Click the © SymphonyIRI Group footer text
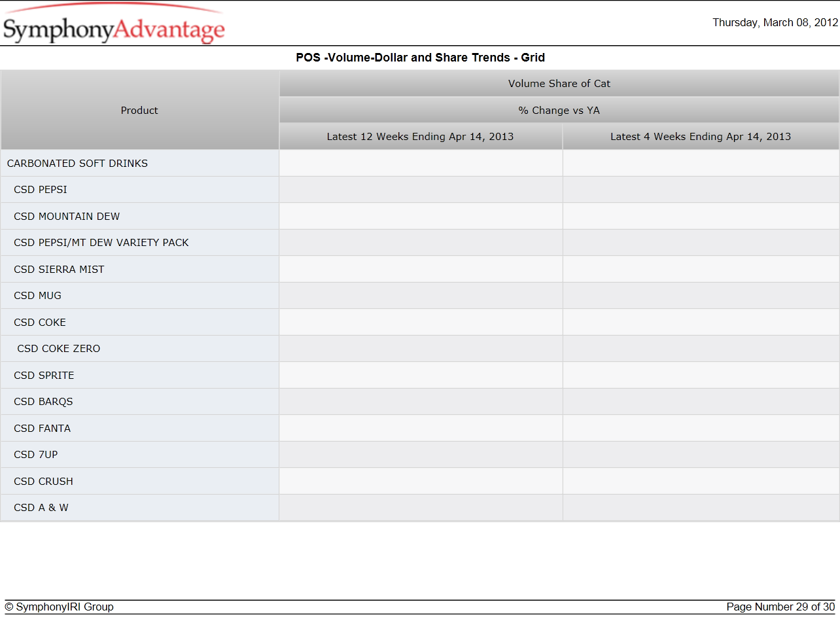This screenshot has width=840, height=619. pyautogui.click(x=59, y=607)
